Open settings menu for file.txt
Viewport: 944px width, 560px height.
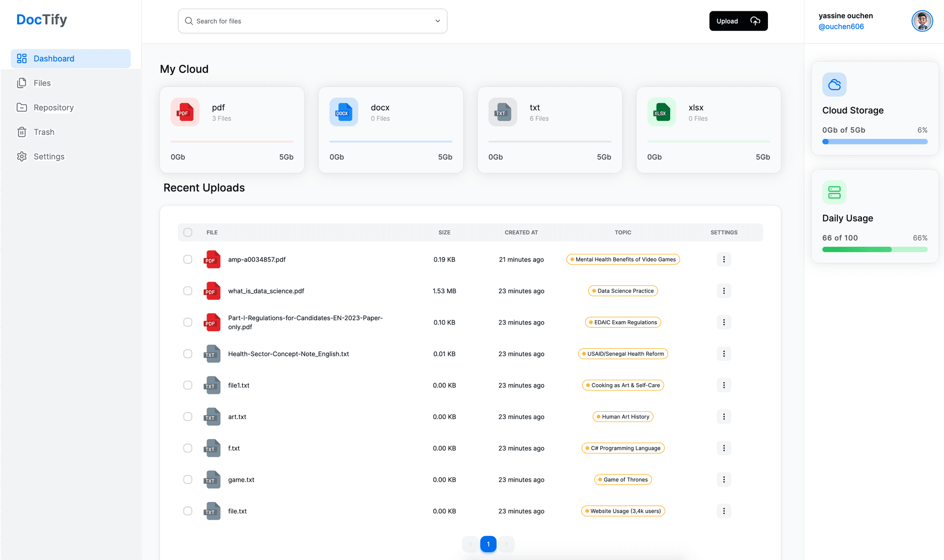tap(724, 511)
